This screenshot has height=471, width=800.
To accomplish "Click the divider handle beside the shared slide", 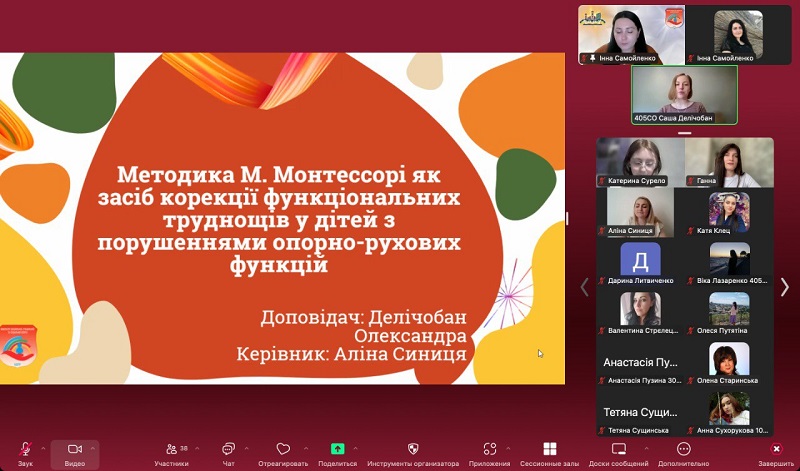I will pyautogui.click(x=567, y=218).
